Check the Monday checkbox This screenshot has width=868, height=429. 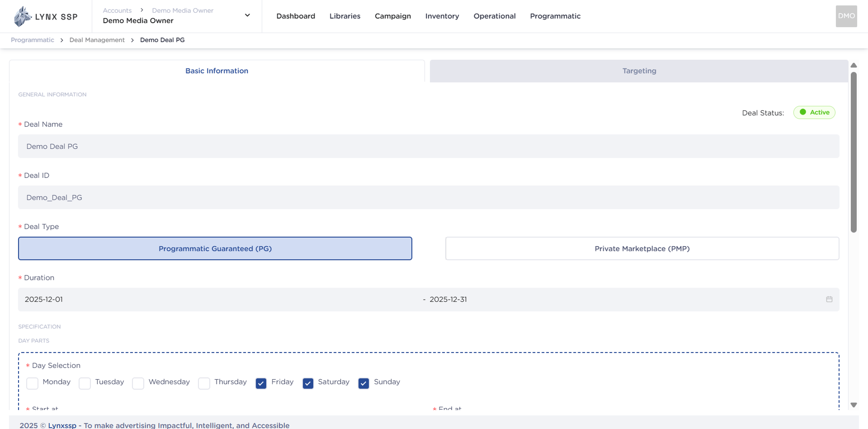32,383
